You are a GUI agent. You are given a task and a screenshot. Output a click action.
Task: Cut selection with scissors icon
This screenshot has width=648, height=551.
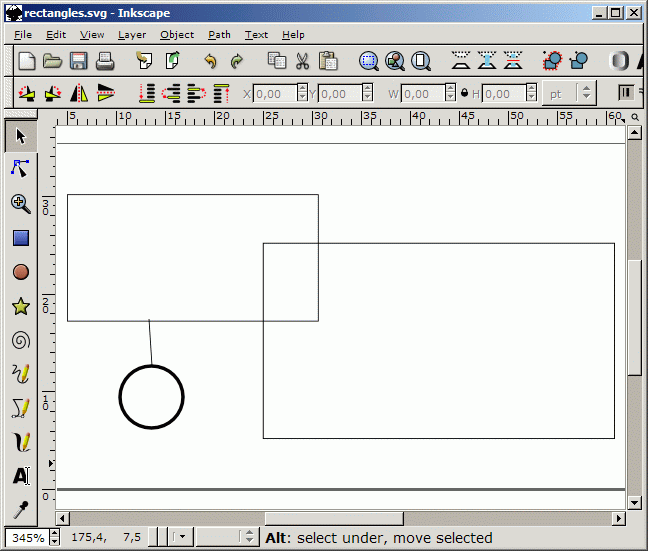click(303, 61)
